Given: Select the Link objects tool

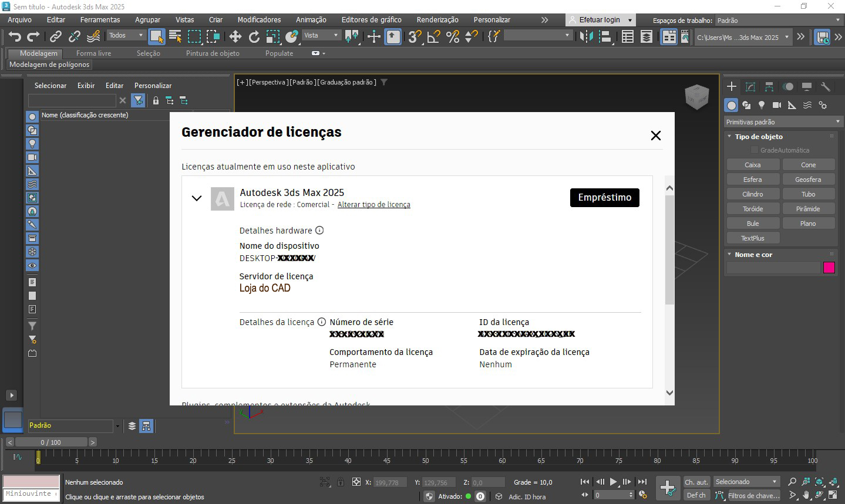Looking at the screenshot, I should [55, 36].
